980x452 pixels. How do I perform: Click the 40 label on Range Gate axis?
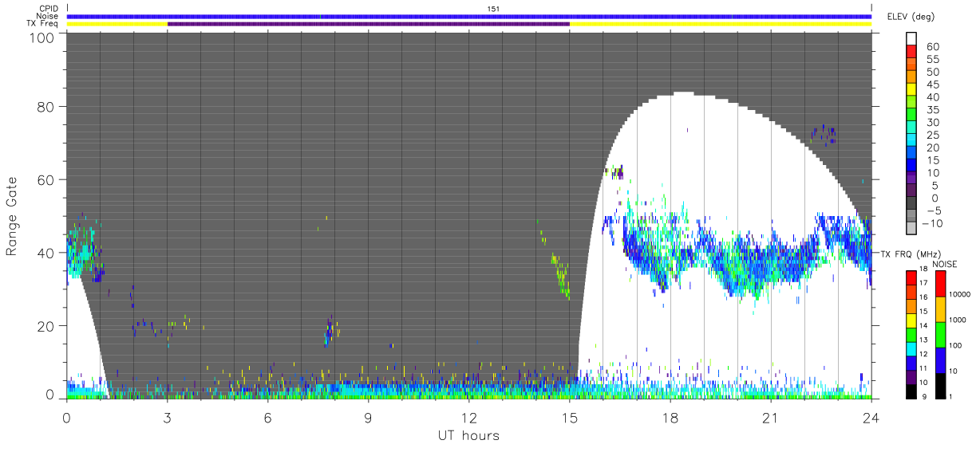47,254
